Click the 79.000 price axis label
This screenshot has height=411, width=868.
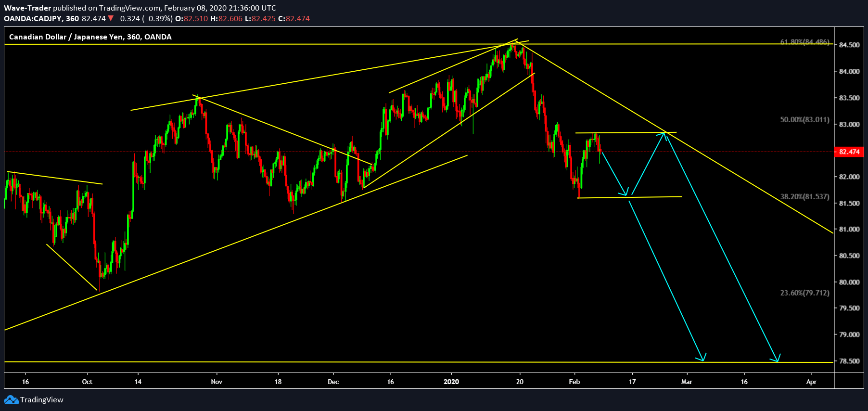pos(849,334)
